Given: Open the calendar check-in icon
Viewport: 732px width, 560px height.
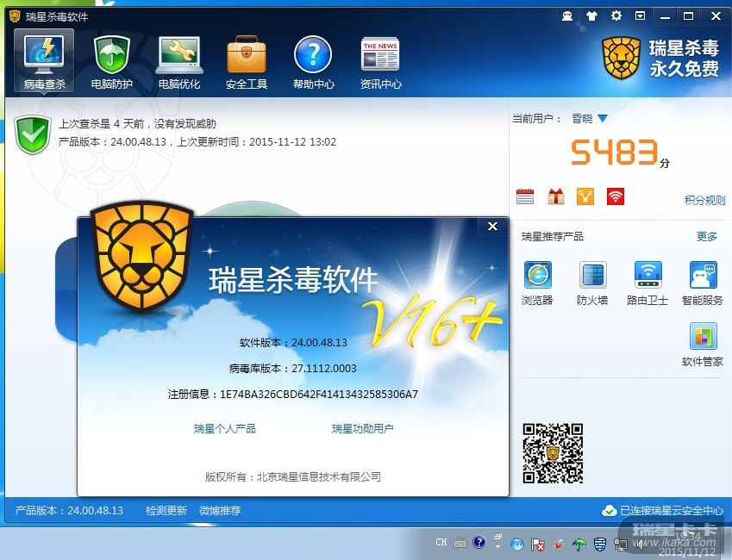Looking at the screenshot, I should click(x=525, y=196).
